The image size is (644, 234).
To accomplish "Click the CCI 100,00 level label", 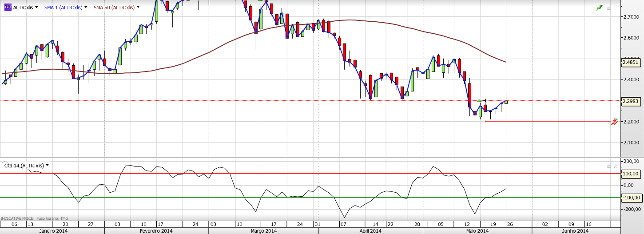I will 632,174.
